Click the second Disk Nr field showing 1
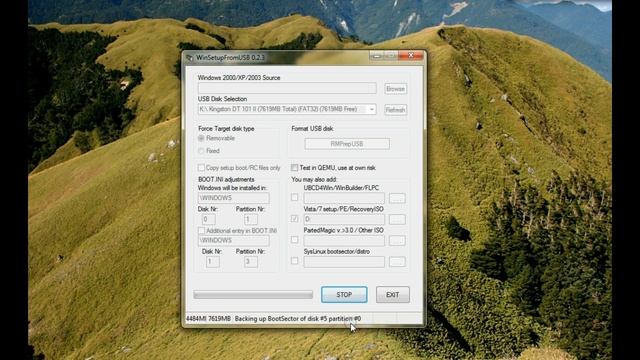 212,262
